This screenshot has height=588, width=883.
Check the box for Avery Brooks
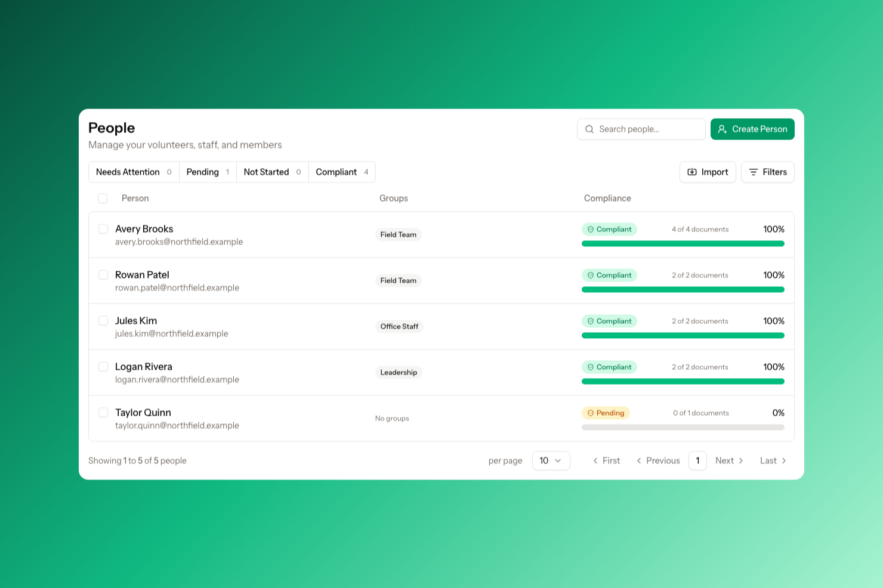click(x=103, y=229)
